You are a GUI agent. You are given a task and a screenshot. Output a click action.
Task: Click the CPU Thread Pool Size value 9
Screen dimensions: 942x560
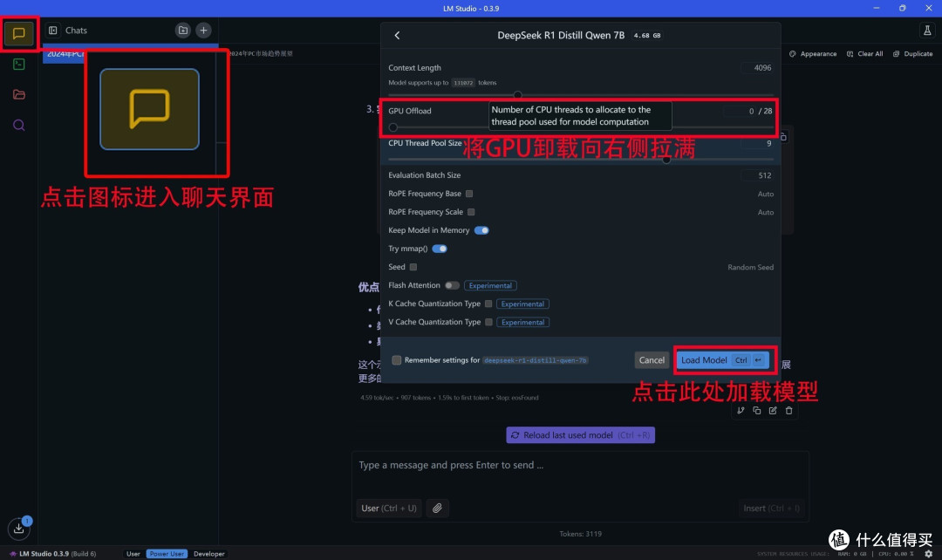click(758, 144)
